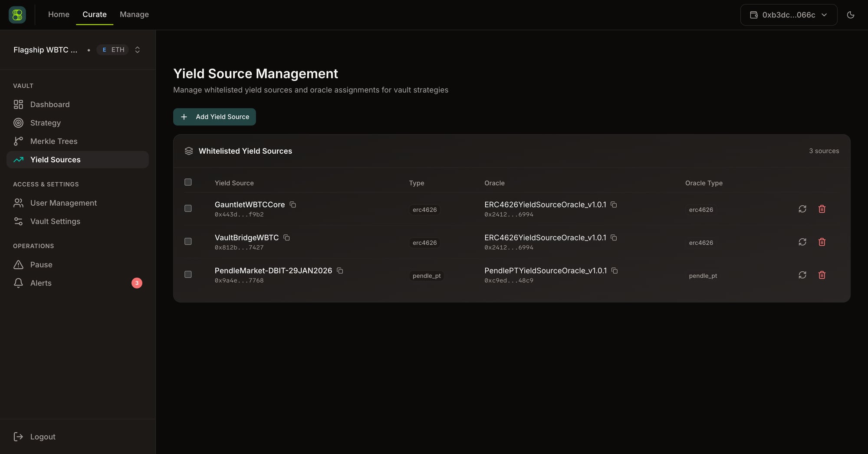Toggle the select-all checkbox in table header
The height and width of the screenshot is (454, 868).
(188, 182)
